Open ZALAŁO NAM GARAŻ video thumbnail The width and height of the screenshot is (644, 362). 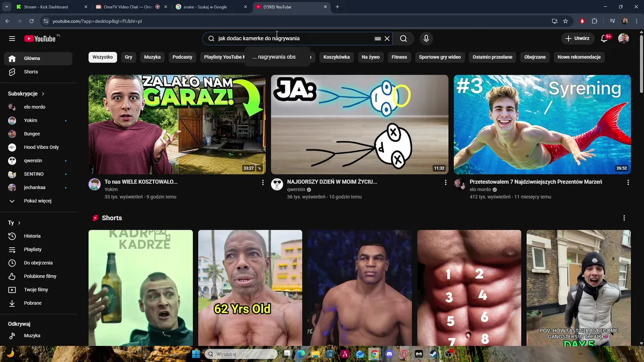point(177,125)
